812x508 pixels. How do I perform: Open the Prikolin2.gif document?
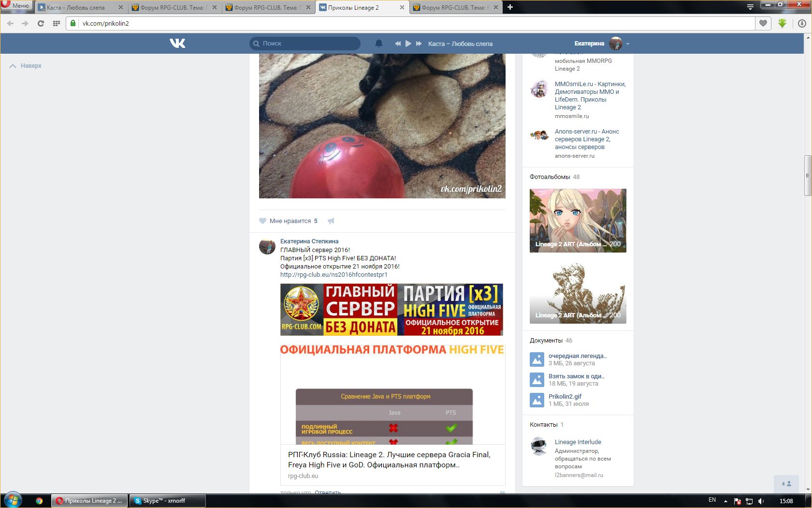pos(565,397)
